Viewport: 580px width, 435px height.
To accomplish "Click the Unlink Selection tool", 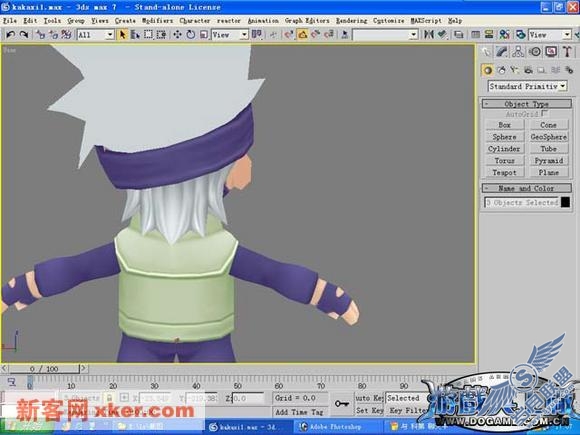I will [x=54, y=34].
